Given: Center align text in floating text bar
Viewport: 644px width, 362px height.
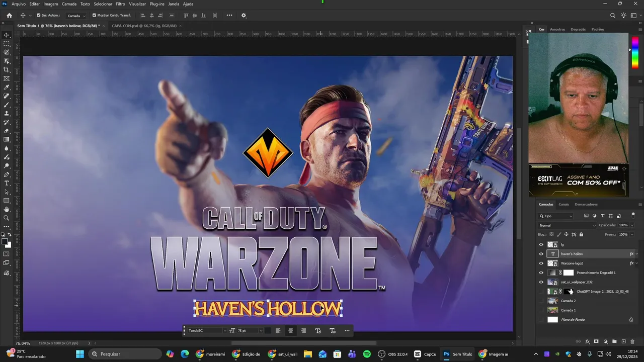Looking at the screenshot, I should (290, 330).
